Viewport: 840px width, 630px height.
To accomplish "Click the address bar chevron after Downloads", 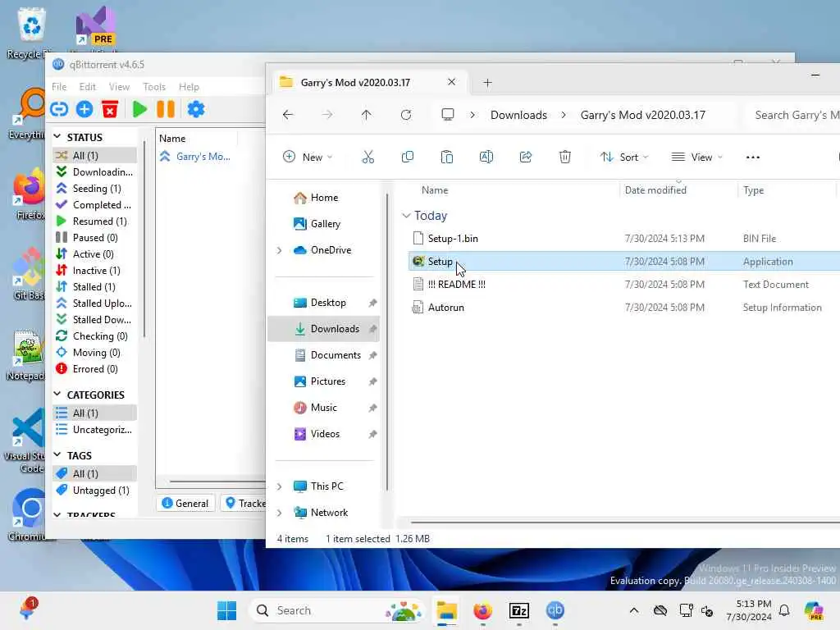I will (x=564, y=115).
